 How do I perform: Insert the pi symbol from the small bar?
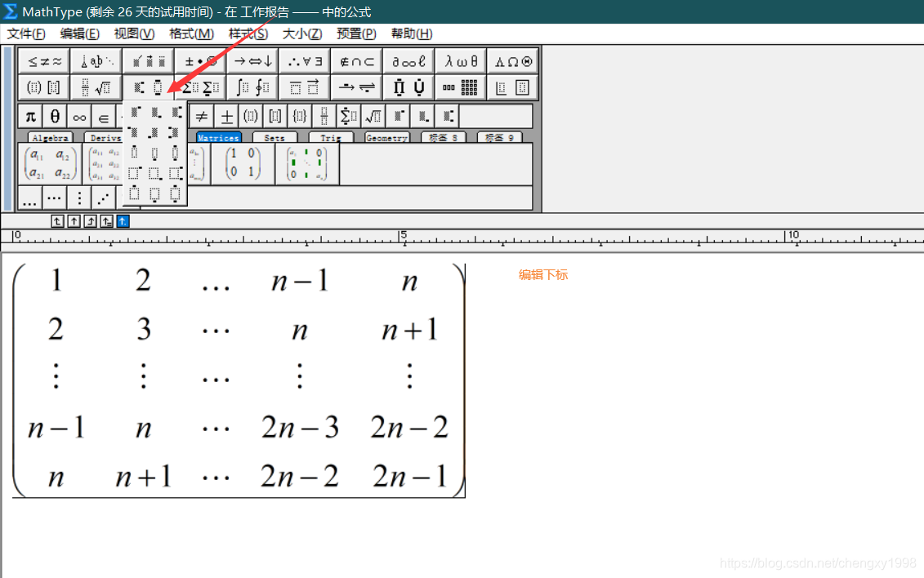coord(30,117)
